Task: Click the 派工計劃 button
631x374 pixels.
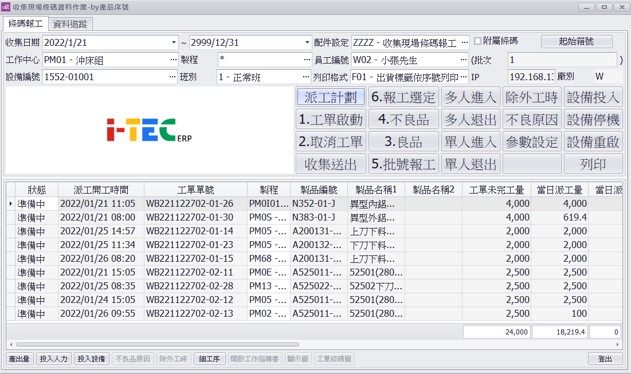Action: pos(331,97)
